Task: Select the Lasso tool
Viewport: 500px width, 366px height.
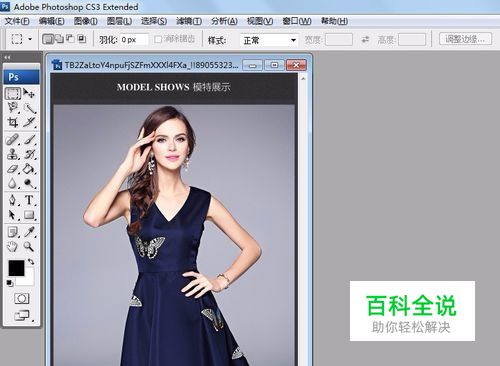Action: coord(13,108)
